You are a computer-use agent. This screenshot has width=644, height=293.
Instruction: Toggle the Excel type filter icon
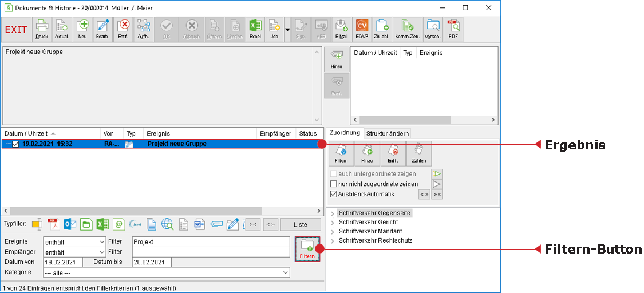pos(102,224)
